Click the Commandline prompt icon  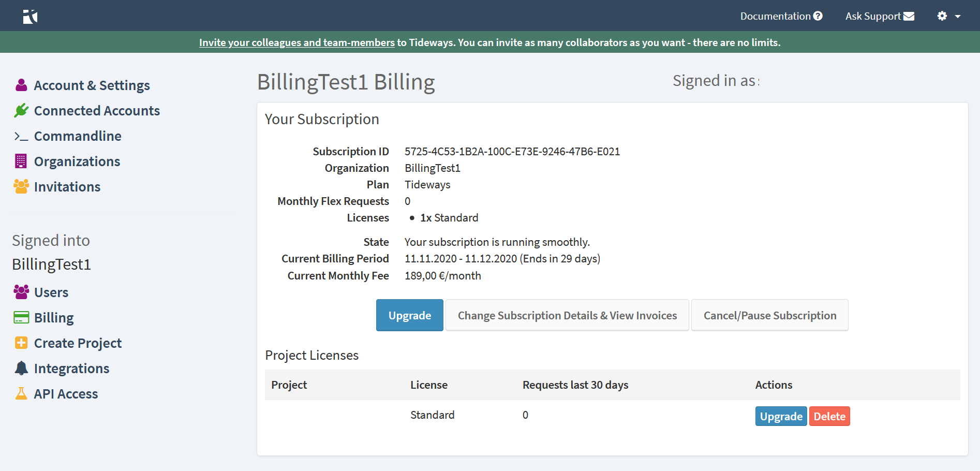pyautogui.click(x=21, y=136)
